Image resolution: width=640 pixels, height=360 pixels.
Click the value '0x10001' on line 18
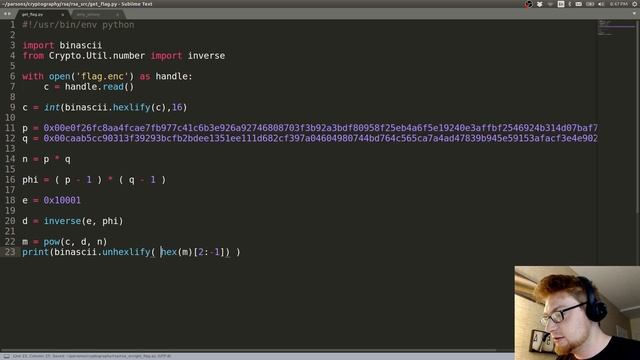tap(62, 200)
